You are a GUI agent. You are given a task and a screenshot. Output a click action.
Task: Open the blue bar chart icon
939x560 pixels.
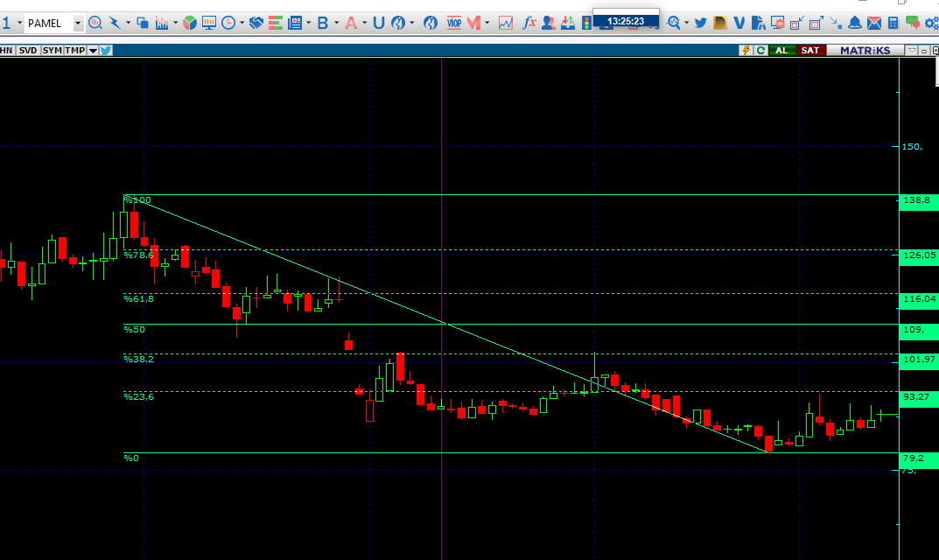click(x=162, y=23)
